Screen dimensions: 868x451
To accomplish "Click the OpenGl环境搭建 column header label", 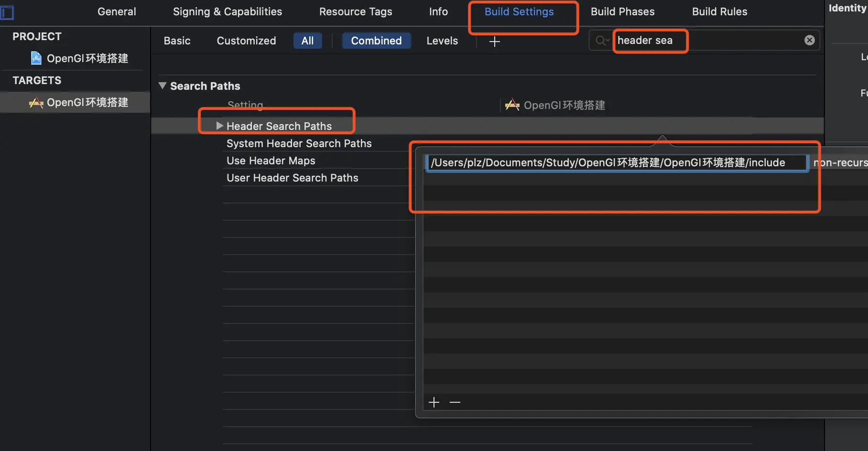I will coord(564,105).
